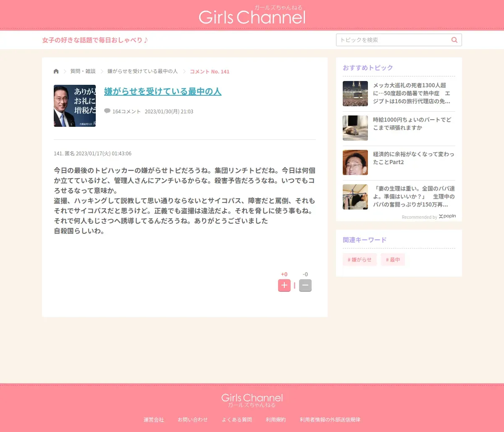
Task: Open the 運営会社 footer link
Action: [154, 420]
